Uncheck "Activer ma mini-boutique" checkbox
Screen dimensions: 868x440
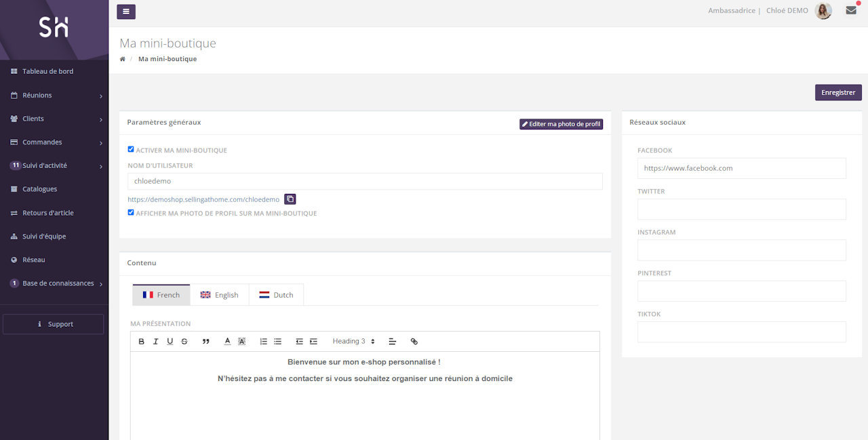[x=131, y=149]
